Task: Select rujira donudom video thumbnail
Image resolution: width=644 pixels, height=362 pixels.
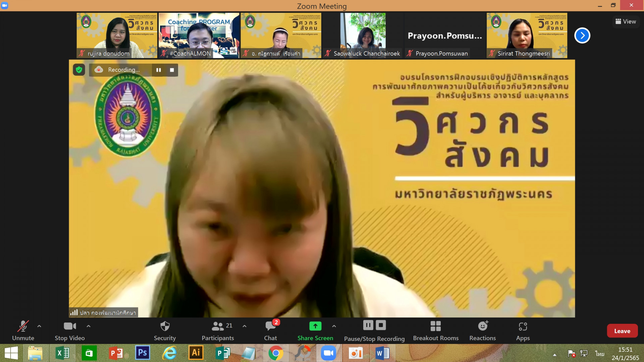Action: (117, 36)
